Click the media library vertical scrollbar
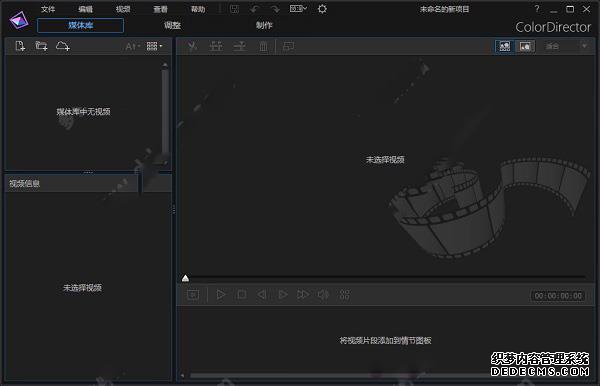This screenshot has width=600, height=386. click(x=165, y=111)
